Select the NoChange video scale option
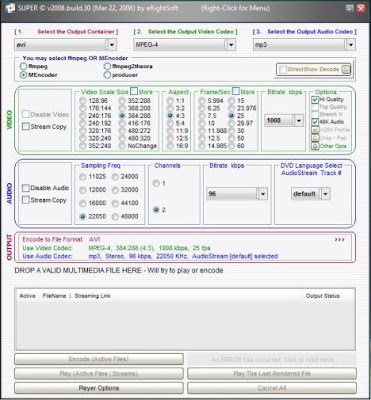 tap(122, 146)
